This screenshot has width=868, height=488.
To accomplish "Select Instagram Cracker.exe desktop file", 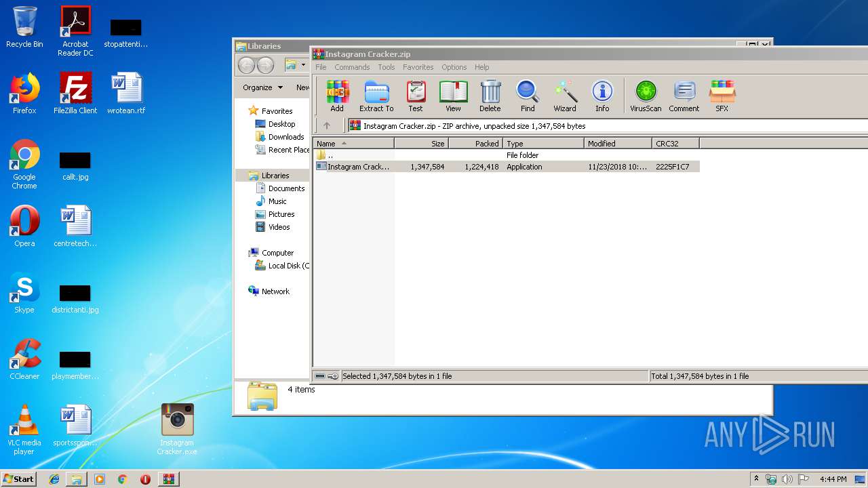I will tap(177, 430).
